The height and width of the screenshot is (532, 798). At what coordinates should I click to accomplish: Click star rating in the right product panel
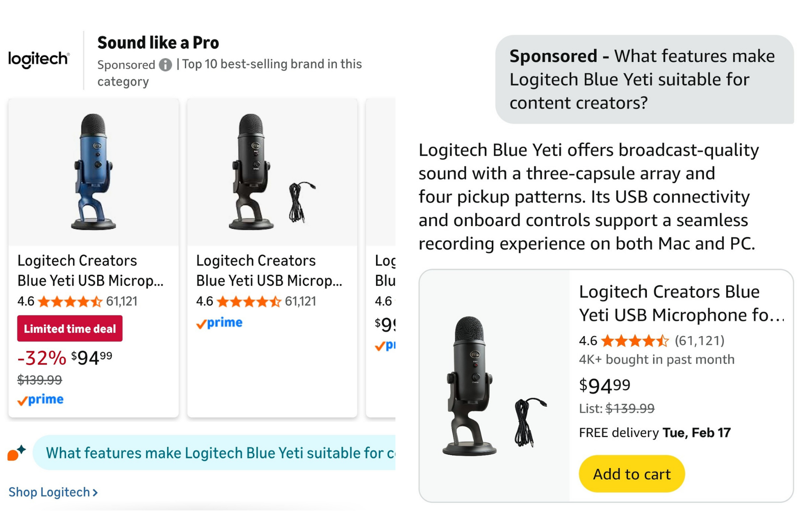(635, 341)
